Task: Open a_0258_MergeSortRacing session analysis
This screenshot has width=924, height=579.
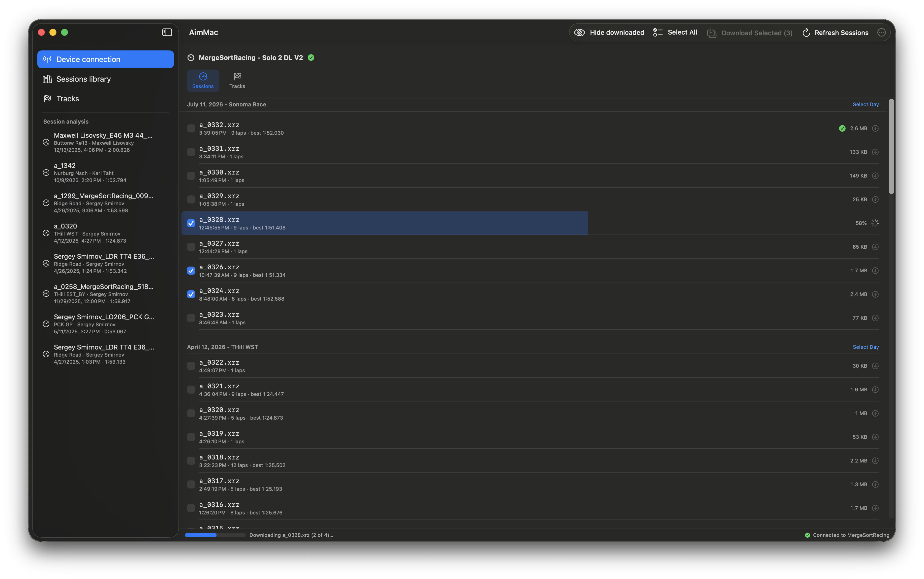Action: (105, 294)
